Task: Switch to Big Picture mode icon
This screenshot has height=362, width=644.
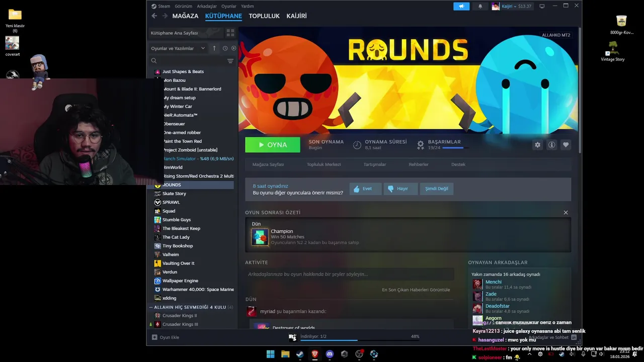Action: pos(542,6)
